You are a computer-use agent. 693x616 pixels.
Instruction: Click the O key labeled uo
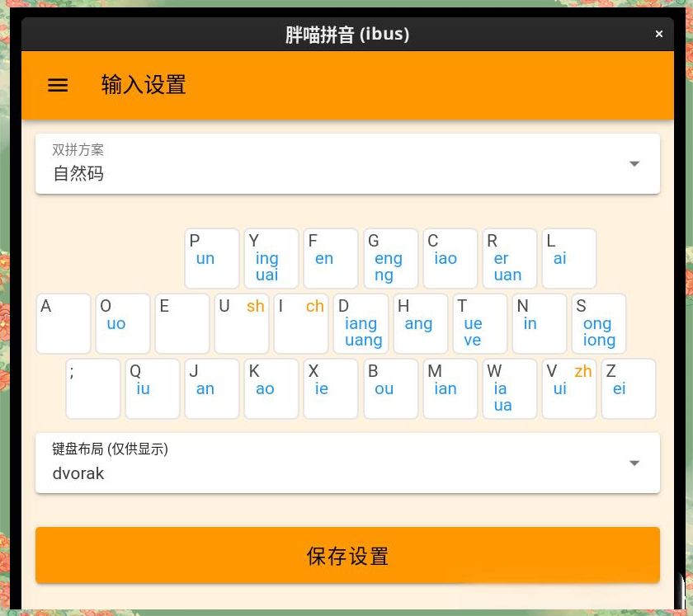click(123, 323)
